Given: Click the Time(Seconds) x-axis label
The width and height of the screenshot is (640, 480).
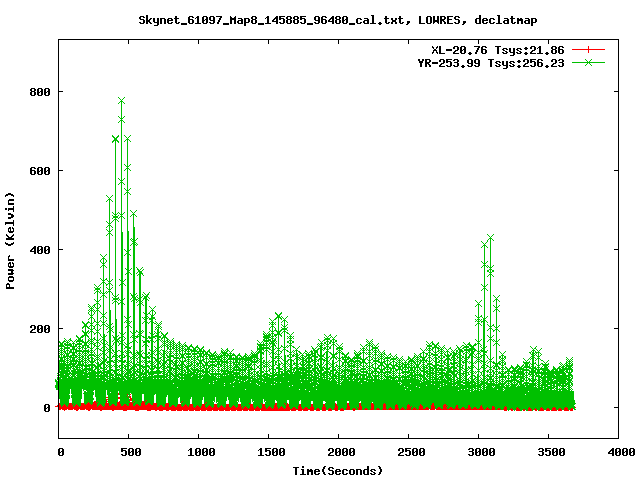Looking at the screenshot, I should click(338, 470).
